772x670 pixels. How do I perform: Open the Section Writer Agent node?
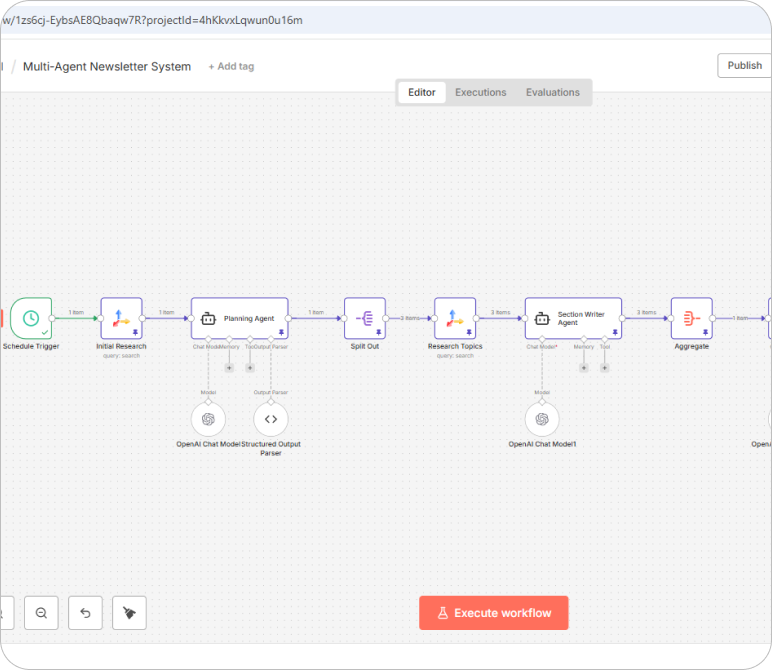[573, 318]
